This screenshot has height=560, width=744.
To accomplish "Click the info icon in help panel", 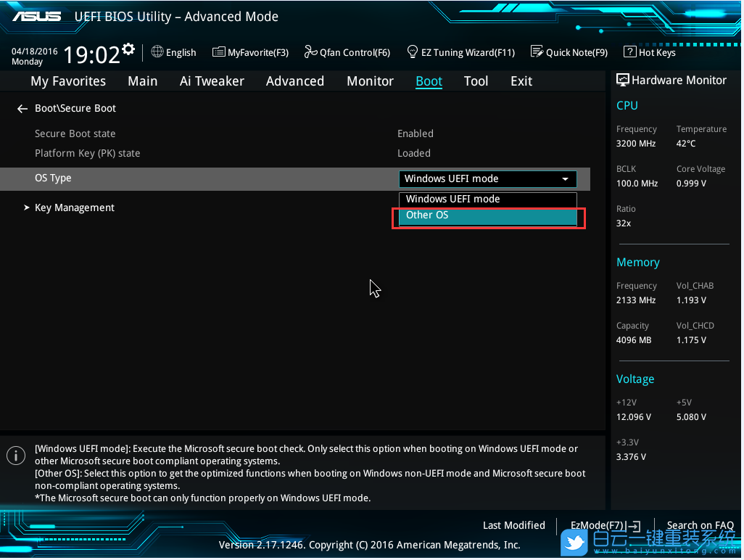I will click(15, 456).
